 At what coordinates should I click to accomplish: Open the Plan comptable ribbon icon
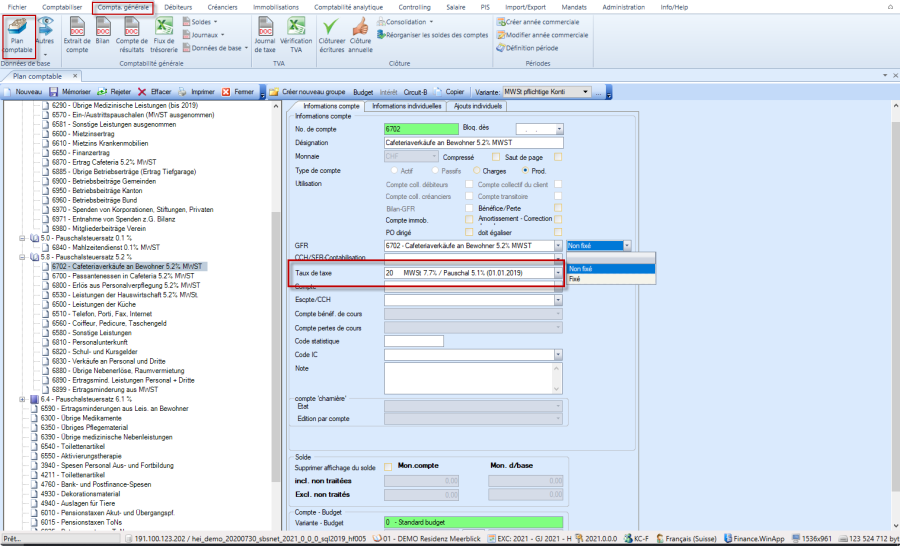point(18,36)
